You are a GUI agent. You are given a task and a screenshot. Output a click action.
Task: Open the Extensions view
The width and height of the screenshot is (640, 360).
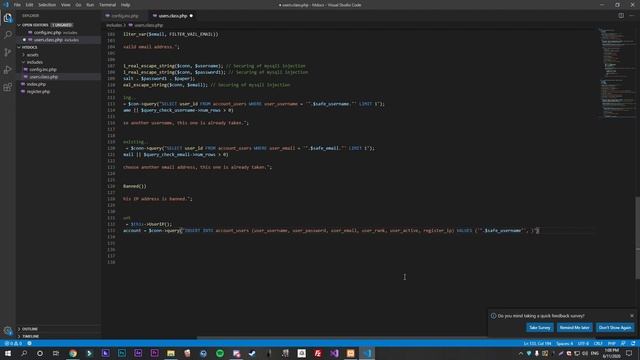tap(8, 87)
